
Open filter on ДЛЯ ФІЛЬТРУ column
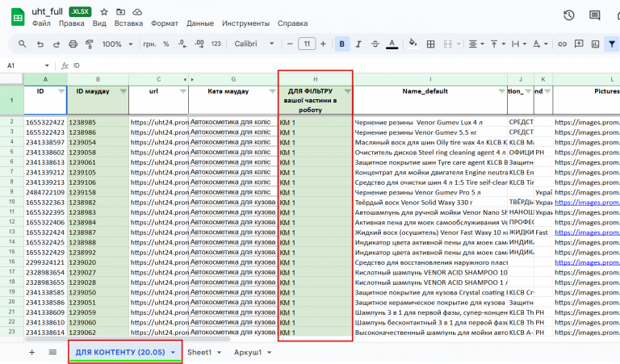[347, 91]
